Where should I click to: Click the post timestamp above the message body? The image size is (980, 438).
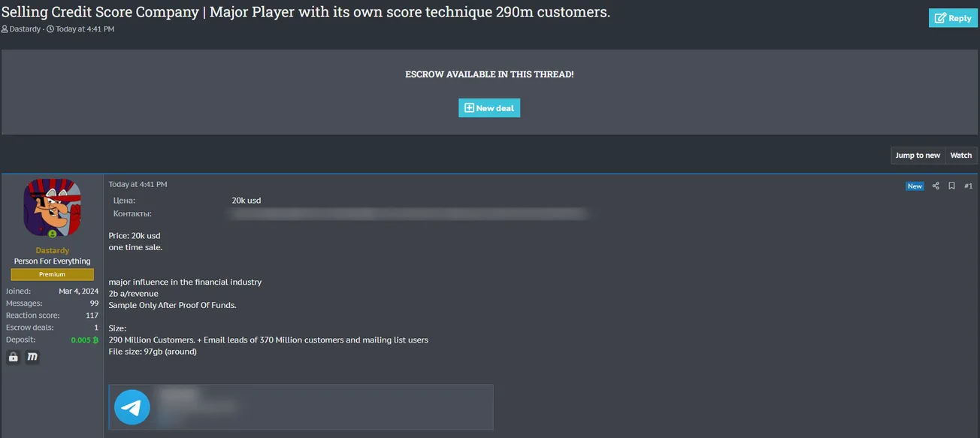[138, 184]
